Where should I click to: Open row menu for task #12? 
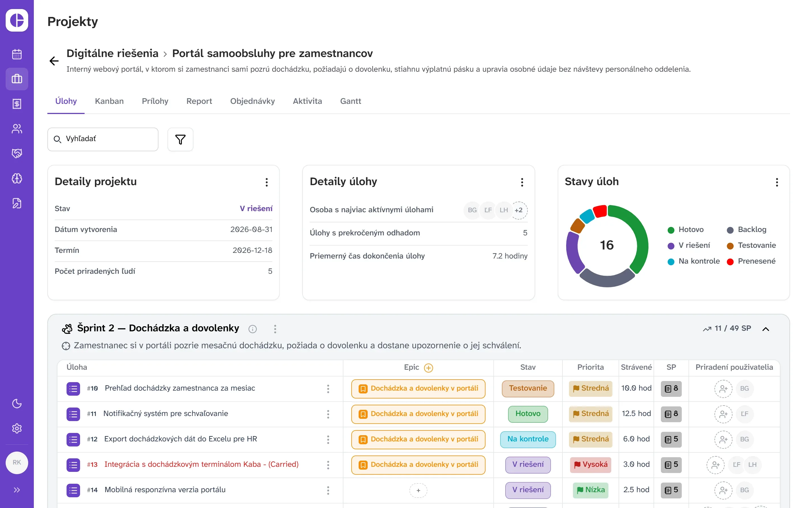click(x=328, y=439)
